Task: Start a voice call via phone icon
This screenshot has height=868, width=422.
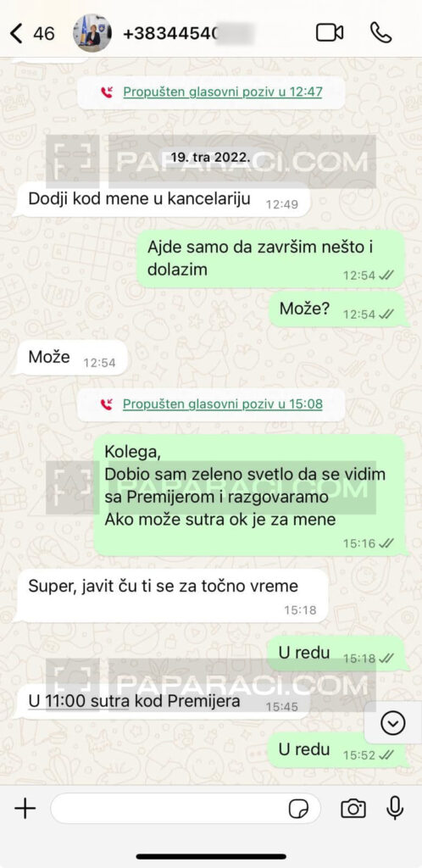Action: point(381,33)
